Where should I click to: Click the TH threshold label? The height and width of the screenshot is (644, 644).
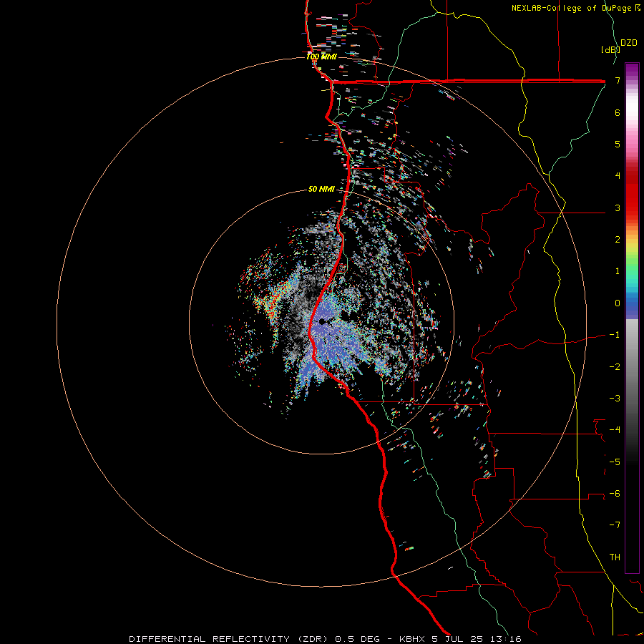(615, 557)
